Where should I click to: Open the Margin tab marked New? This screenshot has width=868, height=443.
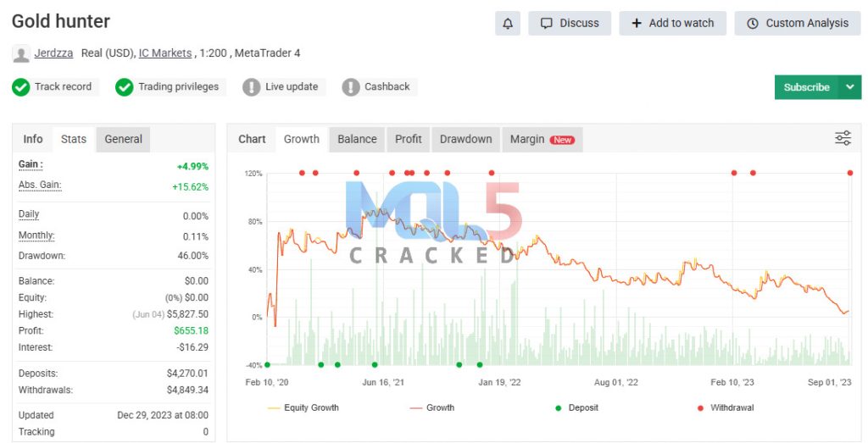point(542,140)
